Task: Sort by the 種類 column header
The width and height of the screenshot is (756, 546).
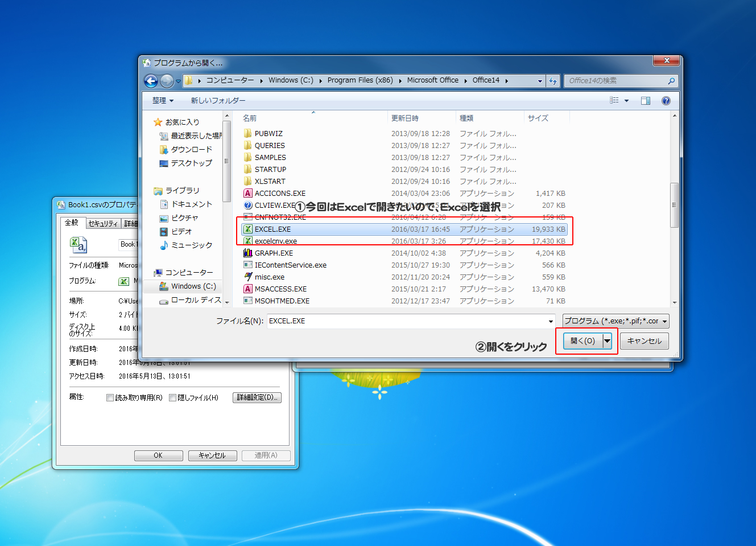Action: point(466,118)
